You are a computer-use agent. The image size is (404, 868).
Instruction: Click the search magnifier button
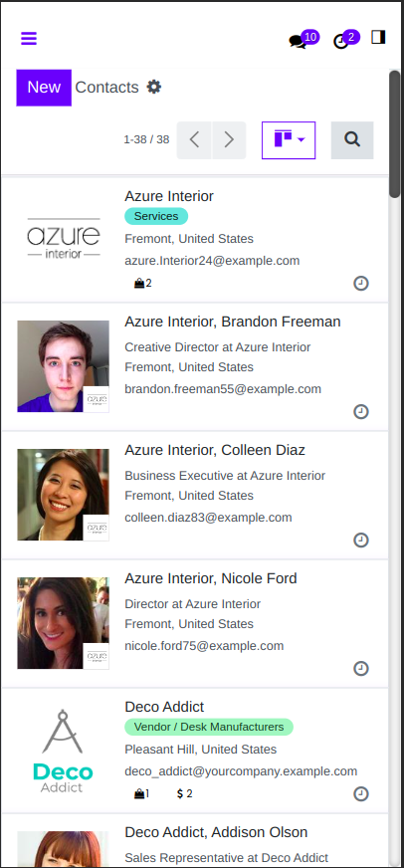[x=352, y=140]
